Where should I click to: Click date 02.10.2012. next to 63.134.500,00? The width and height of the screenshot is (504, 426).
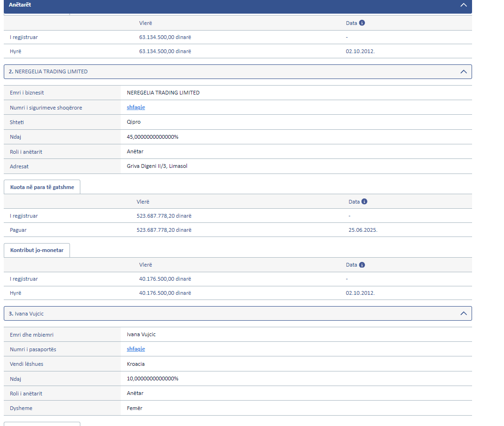(x=360, y=51)
